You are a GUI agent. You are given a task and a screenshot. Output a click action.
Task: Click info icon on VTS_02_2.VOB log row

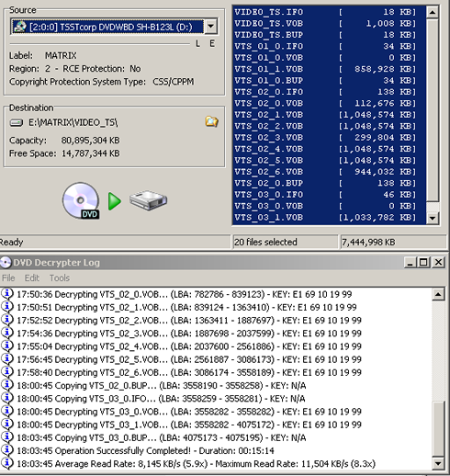7,320
